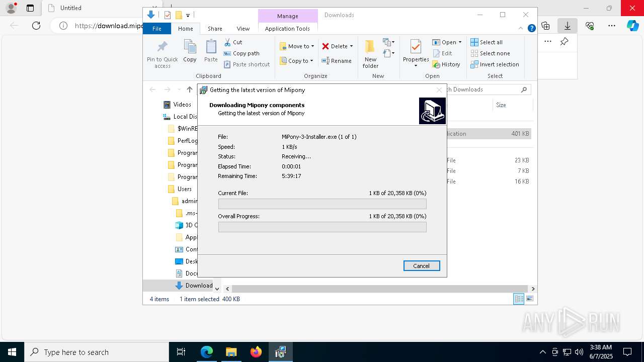Screen dimensions: 644x362
Task: Click the Copy ribbon icon
Action: [190, 51]
